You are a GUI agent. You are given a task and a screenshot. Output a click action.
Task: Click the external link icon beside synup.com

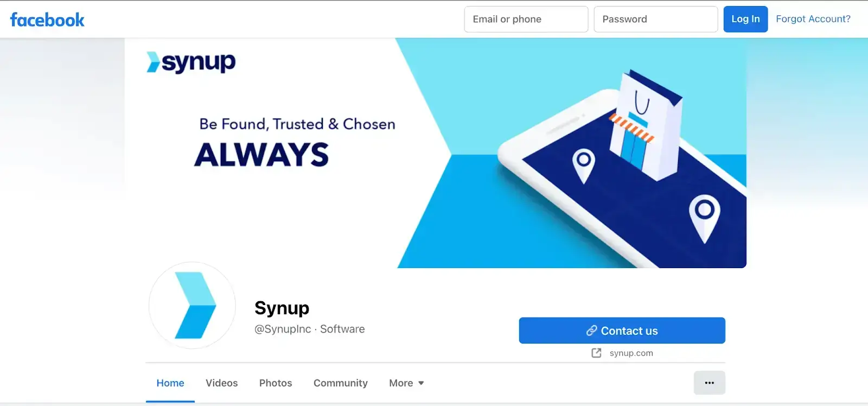click(x=596, y=353)
